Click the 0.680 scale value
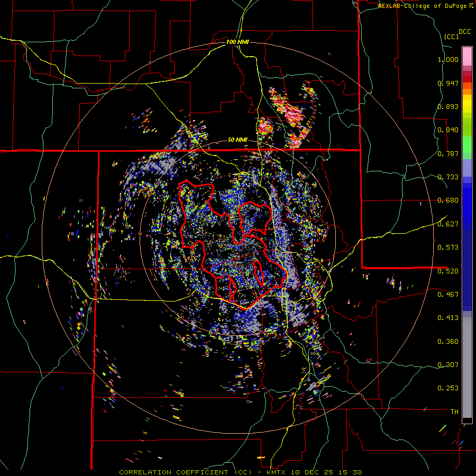This screenshot has width=476, height=476. click(448, 200)
